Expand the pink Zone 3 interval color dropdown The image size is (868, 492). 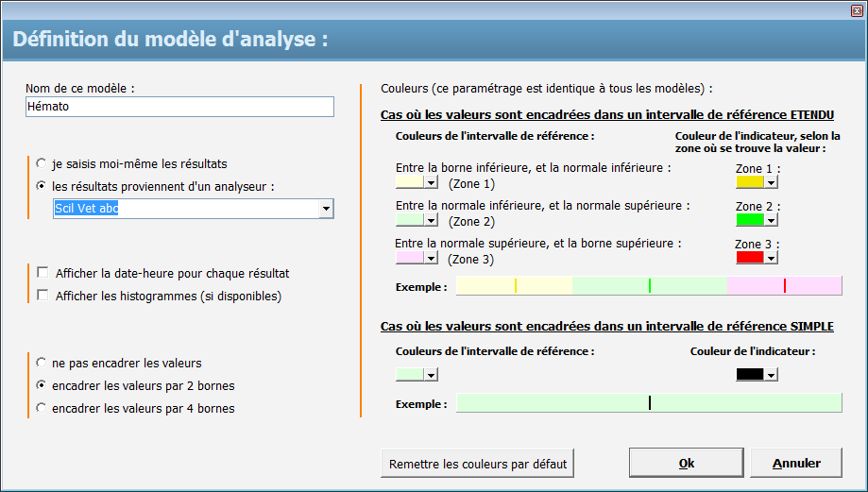pos(431,258)
